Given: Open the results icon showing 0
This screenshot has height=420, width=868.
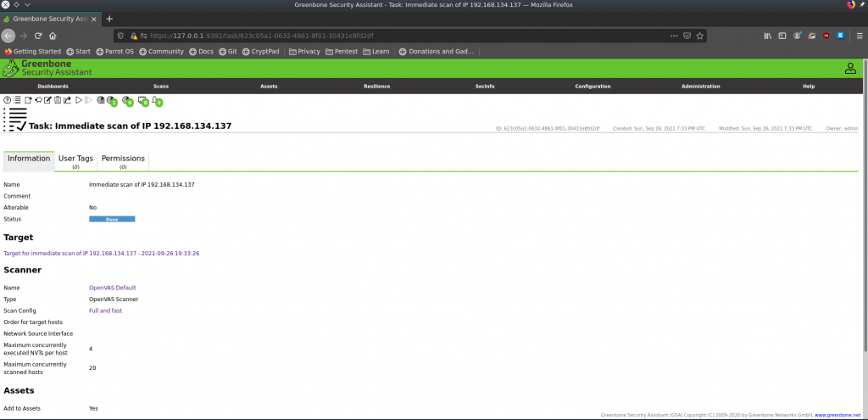Looking at the screenshot, I should [x=127, y=101].
